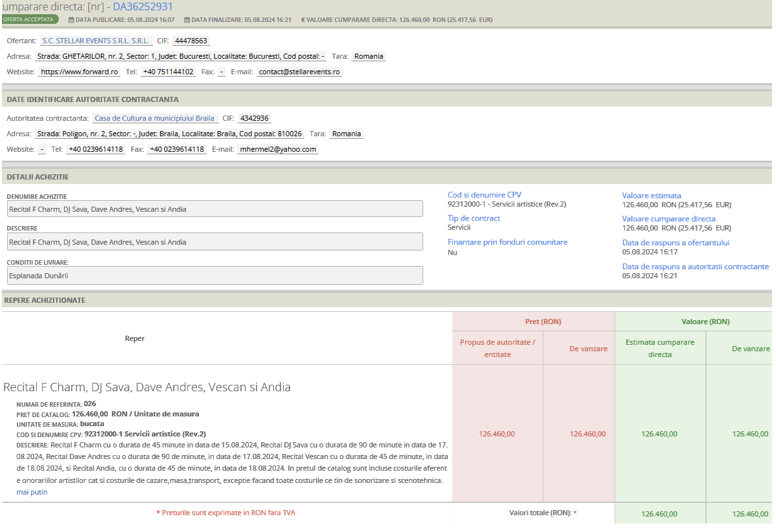Image resolution: width=776 pixels, height=532 pixels.
Task: Click the euro icon before Valoare Cumparare Directa
Action: [303, 20]
